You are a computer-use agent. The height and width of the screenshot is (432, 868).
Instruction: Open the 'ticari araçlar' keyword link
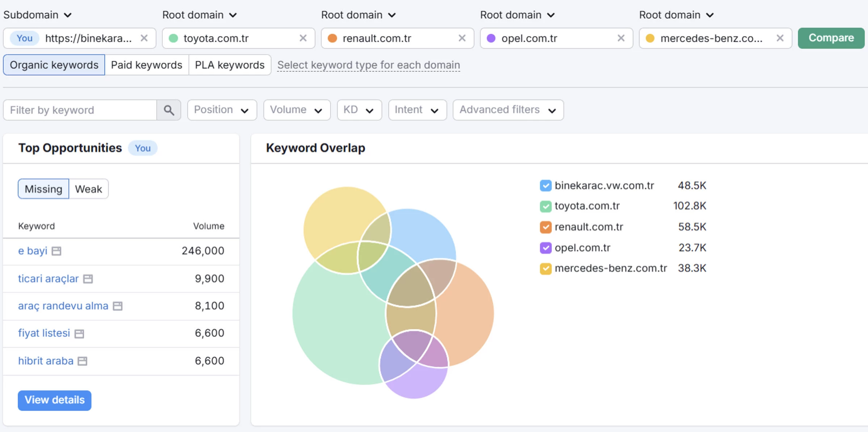[x=49, y=279]
